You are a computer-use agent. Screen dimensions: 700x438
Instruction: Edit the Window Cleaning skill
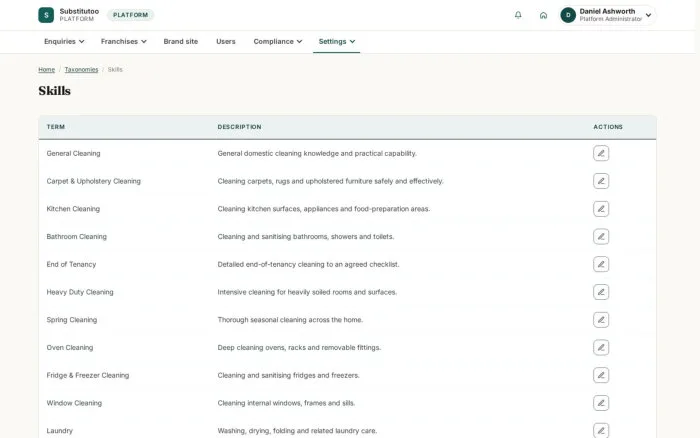tap(601, 403)
